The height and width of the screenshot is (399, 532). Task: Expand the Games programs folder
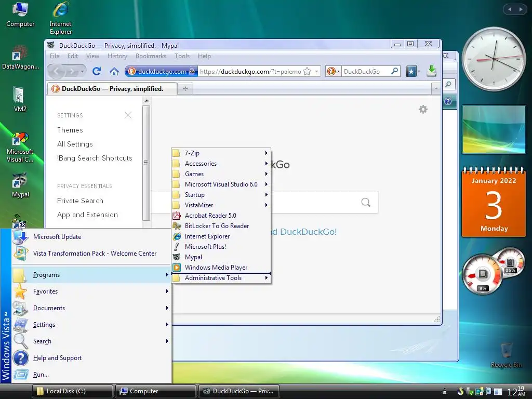coord(221,174)
